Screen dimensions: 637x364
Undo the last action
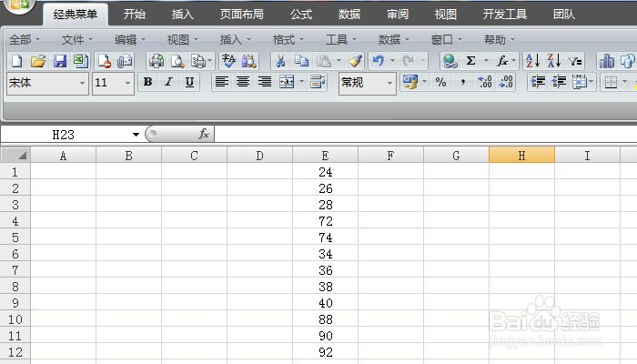coord(379,61)
